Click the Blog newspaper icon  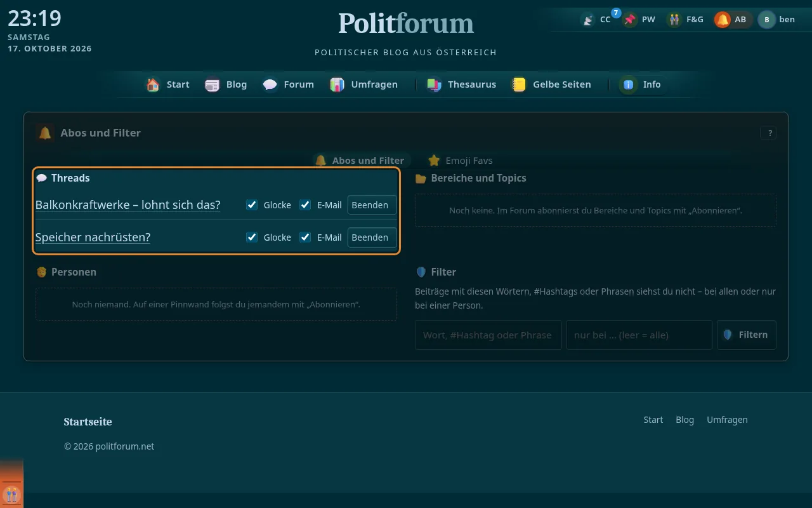point(213,84)
